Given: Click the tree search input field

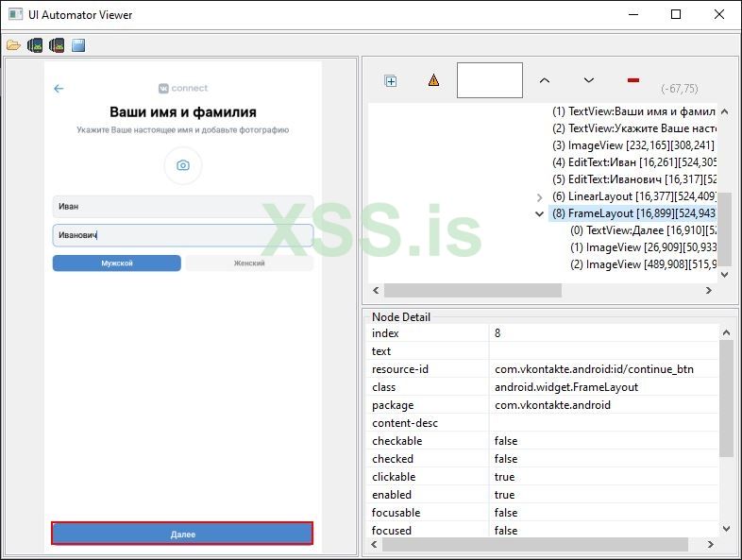Looking at the screenshot, I should [x=490, y=80].
